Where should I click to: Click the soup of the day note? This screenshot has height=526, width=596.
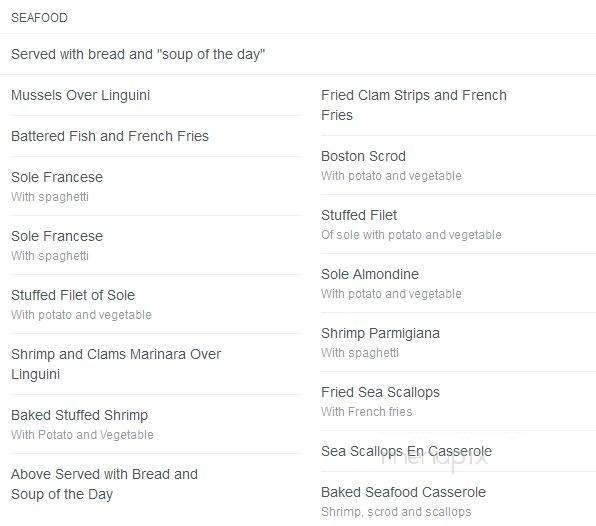pyautogui.click(x=138, y=54)
